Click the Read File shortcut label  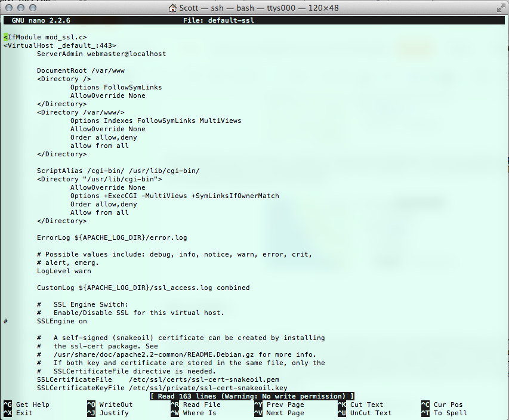201,404
